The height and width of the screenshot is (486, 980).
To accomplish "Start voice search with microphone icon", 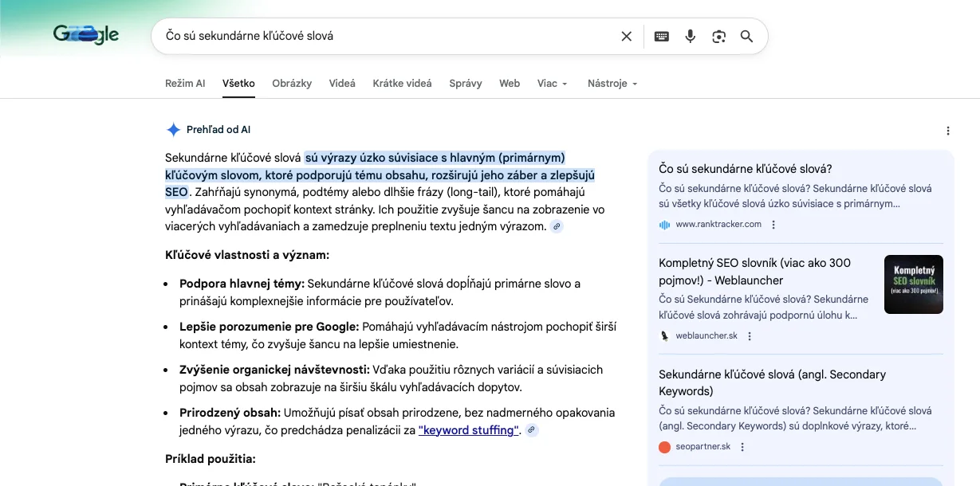I will pos(691,36).
